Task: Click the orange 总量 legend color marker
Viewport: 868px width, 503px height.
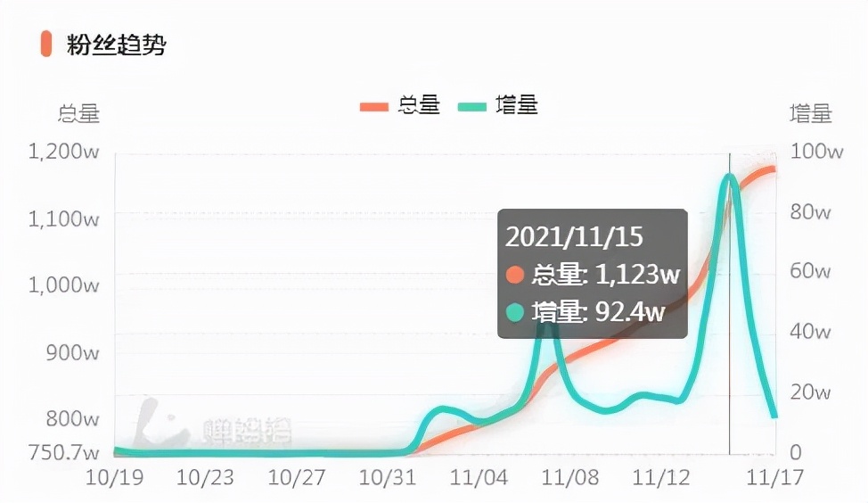Action: click(374, 106)
